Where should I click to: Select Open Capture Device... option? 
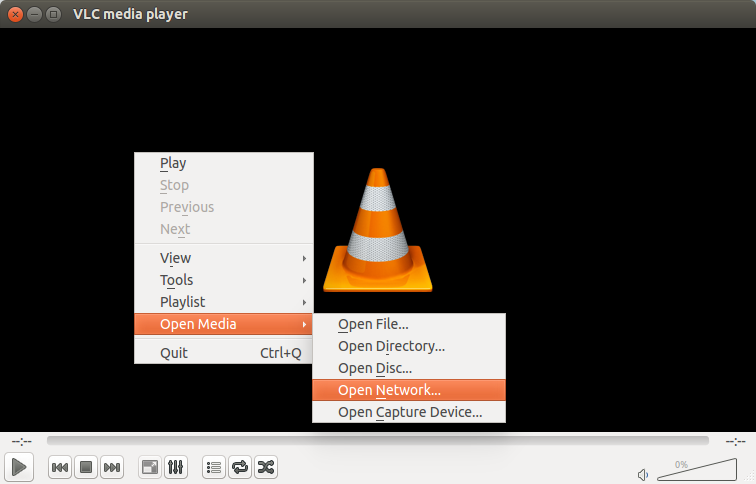pos(409,412)
